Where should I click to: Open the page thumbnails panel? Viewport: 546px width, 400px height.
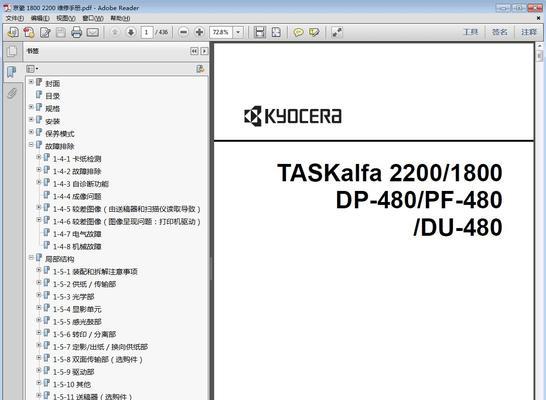point(12,51)
